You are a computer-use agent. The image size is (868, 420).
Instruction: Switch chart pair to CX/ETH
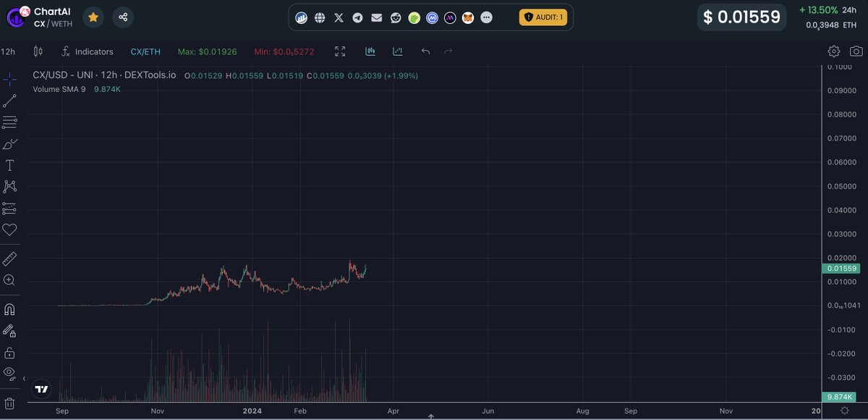point(145,51)
